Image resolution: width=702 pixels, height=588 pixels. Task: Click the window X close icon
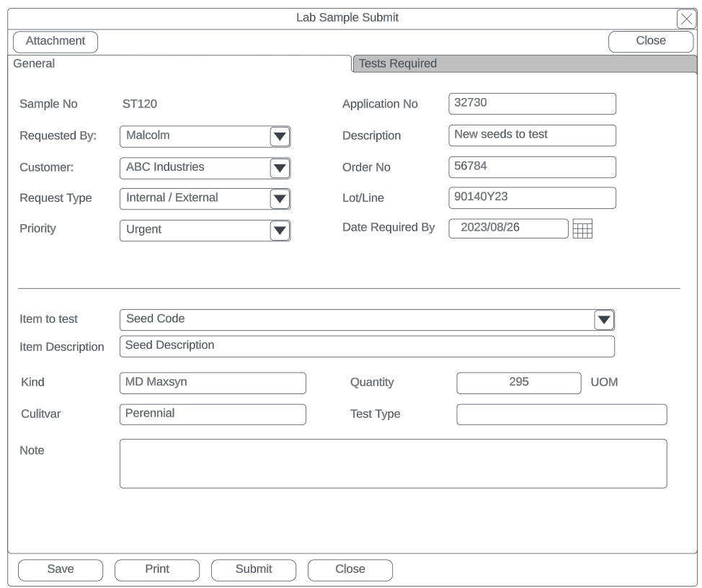tap(685, 19)
